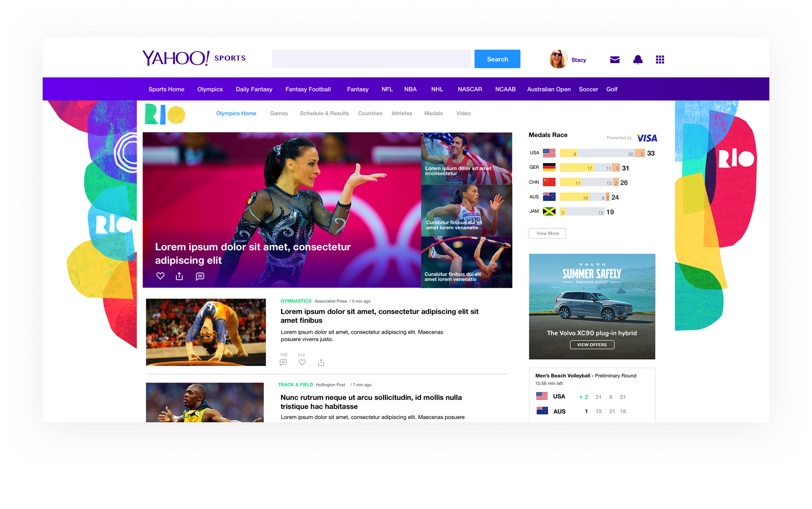Navigate to the NFL section
This screenshot has height=509, width=812.
pyautogui.click(x=387, y=89)
